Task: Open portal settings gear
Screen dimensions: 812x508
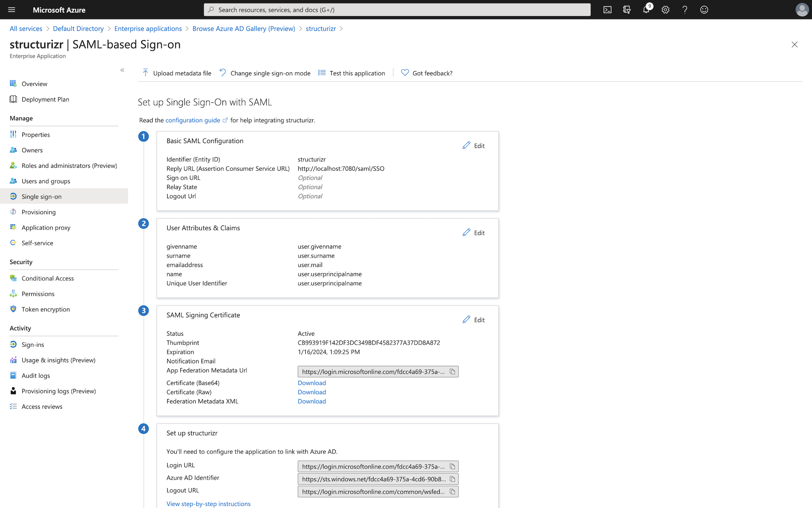Action: click(x=665, y=10)
